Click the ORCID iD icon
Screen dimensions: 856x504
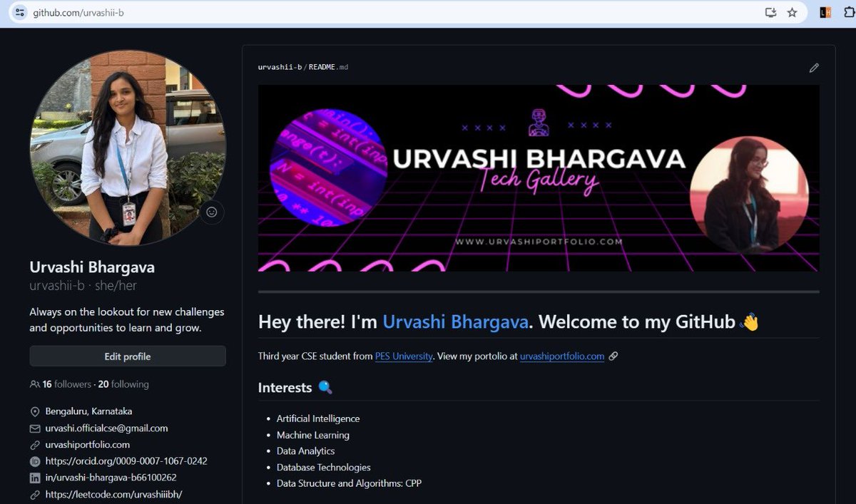[35, 461]
